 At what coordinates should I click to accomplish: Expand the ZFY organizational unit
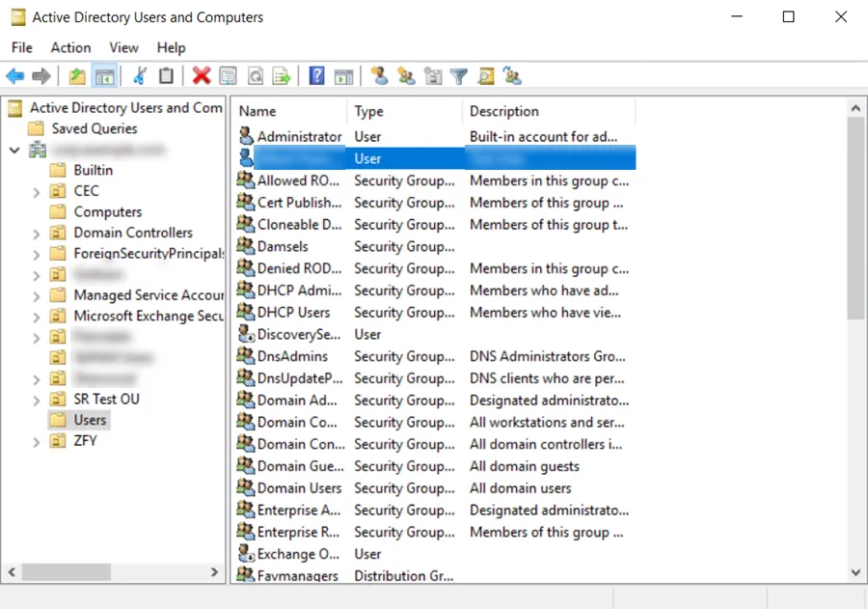(36, 442)
